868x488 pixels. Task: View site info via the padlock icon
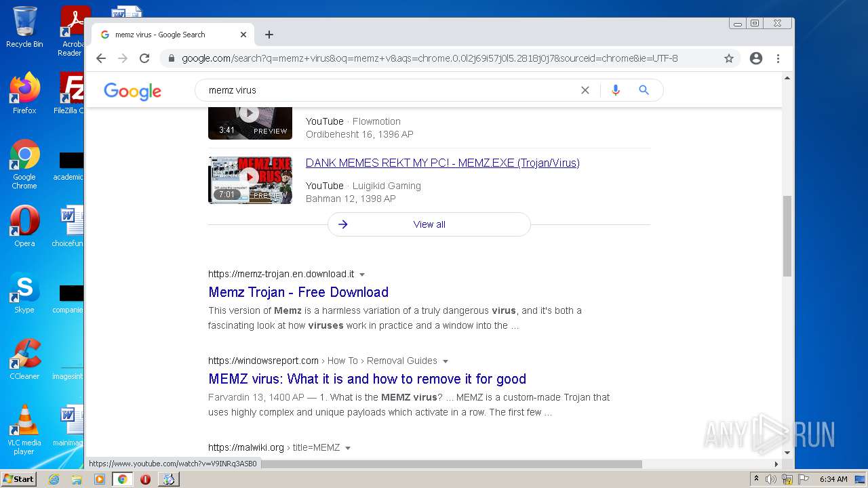[x=172, y=58]
